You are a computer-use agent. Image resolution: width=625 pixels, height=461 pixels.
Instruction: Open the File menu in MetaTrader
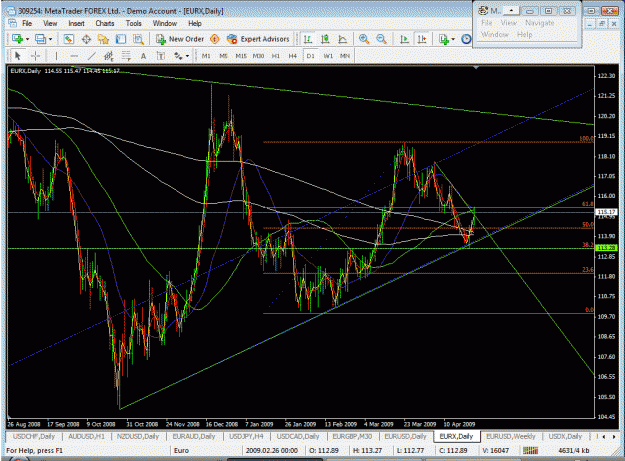click(x=27, y=24)
